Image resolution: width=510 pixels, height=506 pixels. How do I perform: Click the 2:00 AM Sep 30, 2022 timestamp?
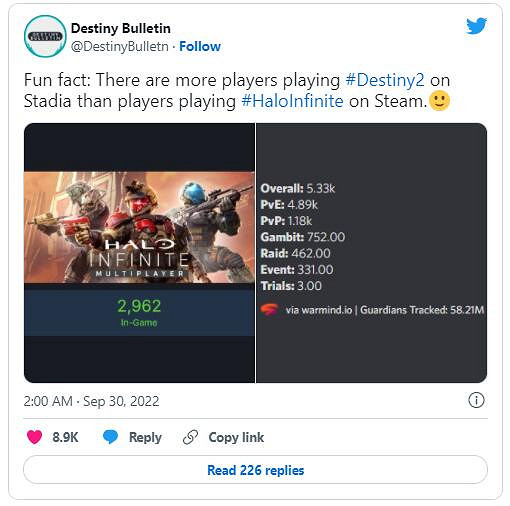91,401
